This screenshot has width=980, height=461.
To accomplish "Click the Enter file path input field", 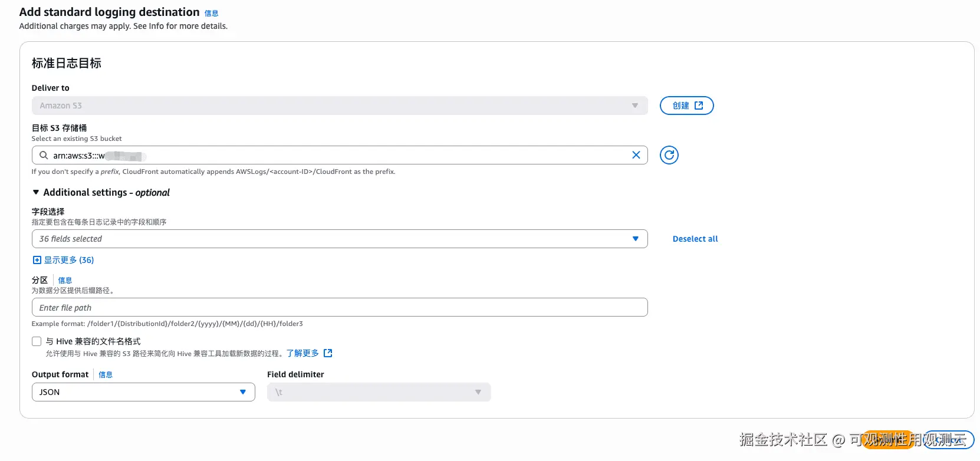I will (339, 307).
